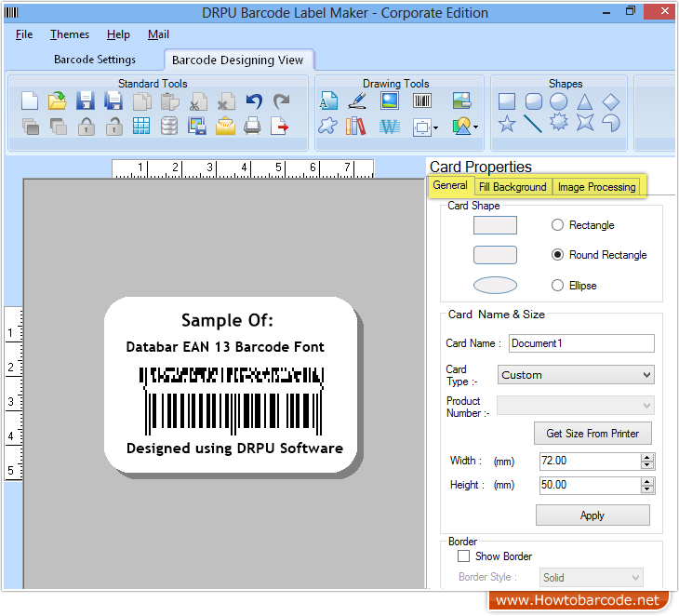Select the signature pen drawing tool
Screen dimensions: 679x616
tap(358, 100)
